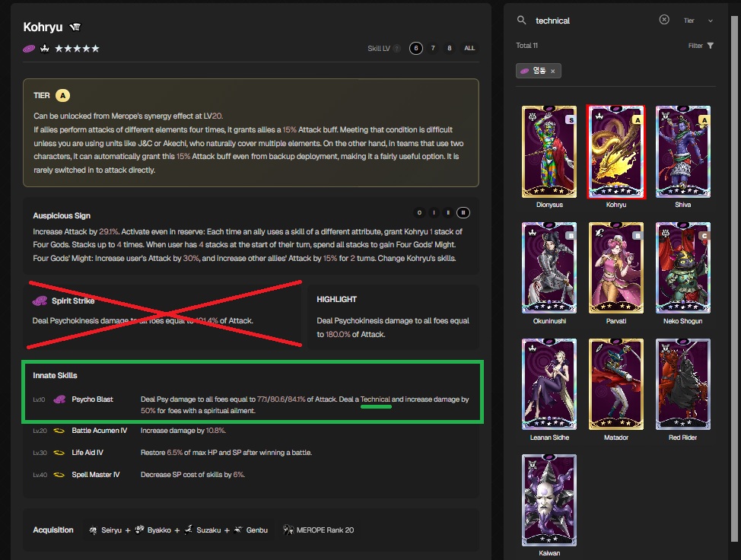The image size is (741, 560).
Task: Click the Spirit Strike psy icon
Action: pyautogui.click(x=40, y=301)
